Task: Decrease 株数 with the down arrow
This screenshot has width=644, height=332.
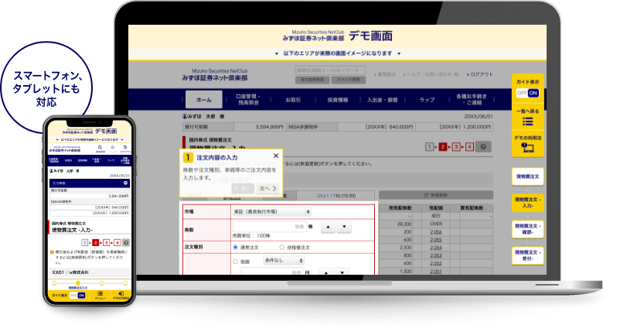Action: point(344,227)
